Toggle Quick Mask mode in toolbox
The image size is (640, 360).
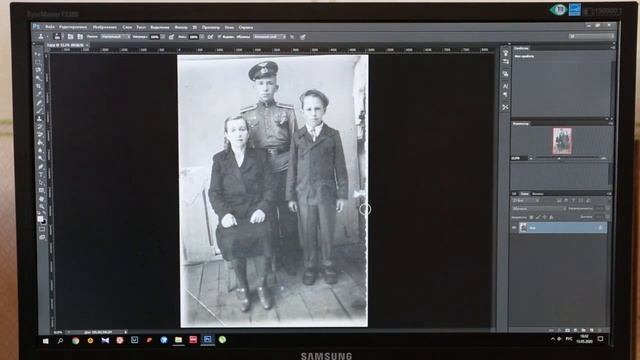[x=42, y=229]
